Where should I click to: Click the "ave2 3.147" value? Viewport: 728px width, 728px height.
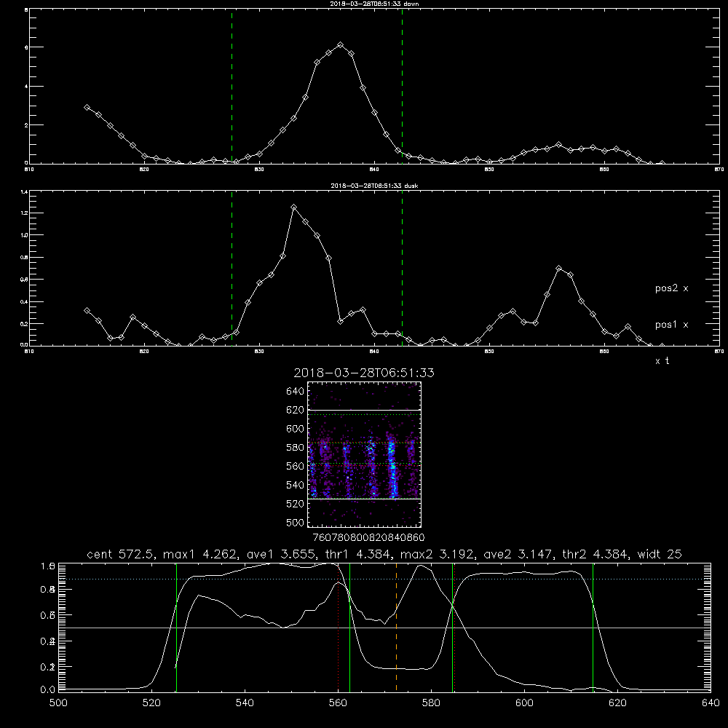click(519, 554)
